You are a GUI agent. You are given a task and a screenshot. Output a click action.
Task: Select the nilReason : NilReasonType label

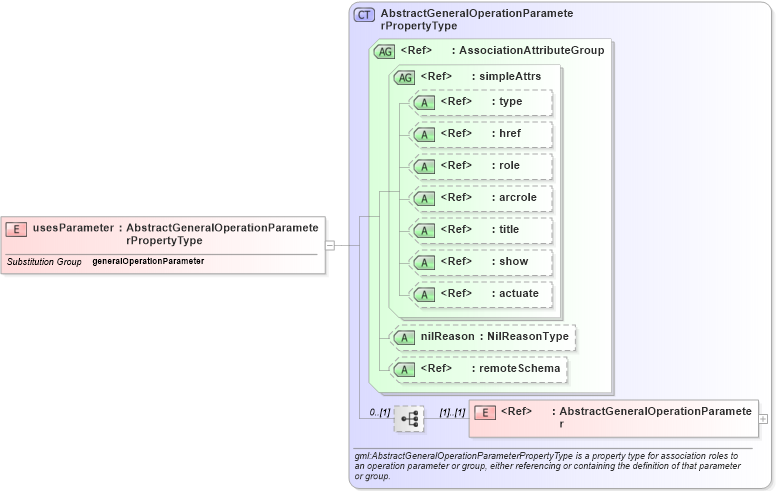[x=494, y=337]
